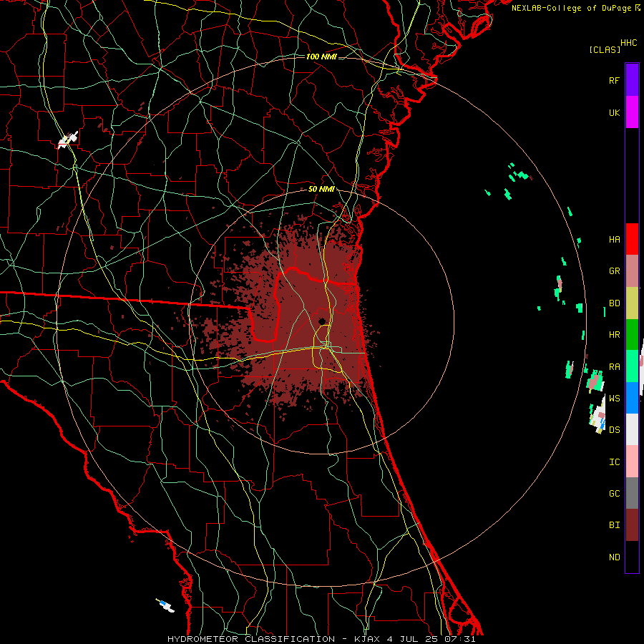Click the HR legend label
This screenshot has height=644, width=644.
614,335
